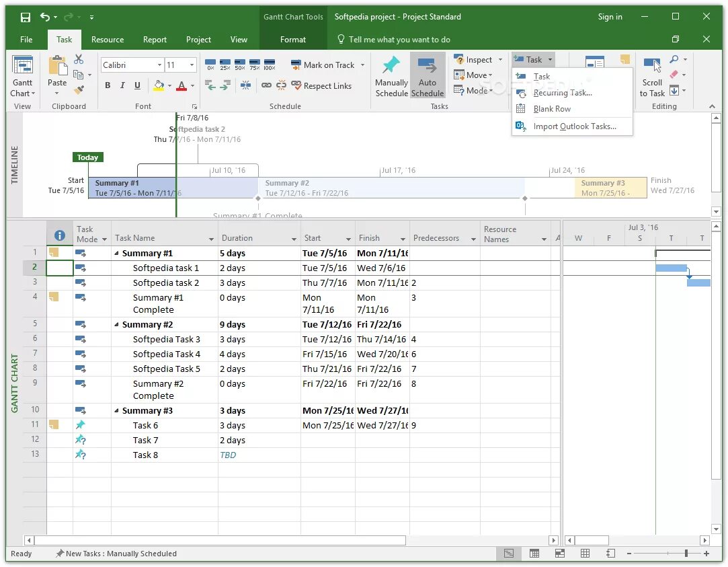Click the Split Task icon
Image resolution: width=728 pixels, height=567 pixels.
[245, 85]
